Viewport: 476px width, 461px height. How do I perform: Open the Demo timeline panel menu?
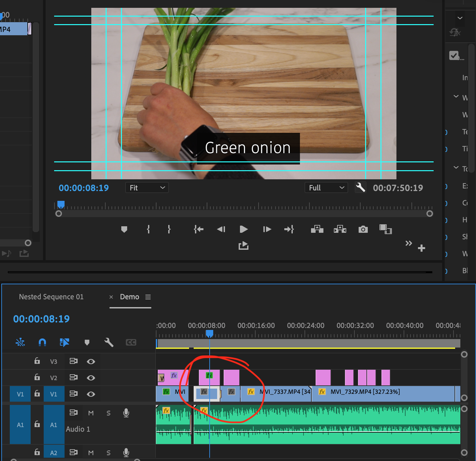(x=148, y=297)
